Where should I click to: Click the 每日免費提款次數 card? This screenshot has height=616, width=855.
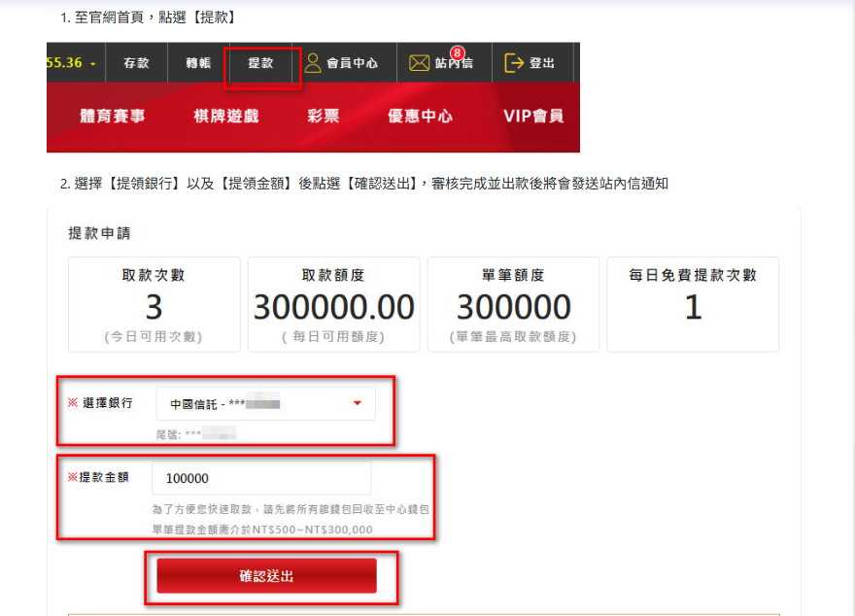[x=692, y=304]
